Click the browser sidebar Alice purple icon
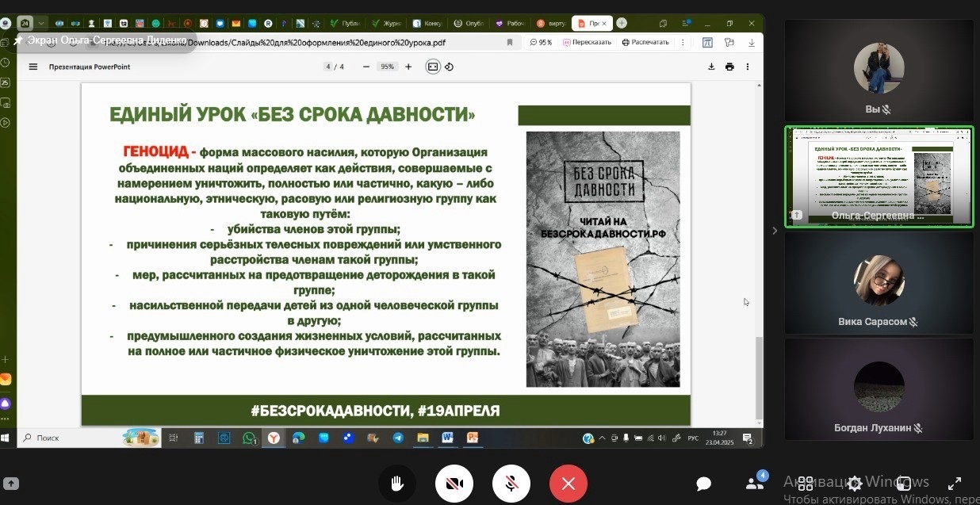The image size is (980, 505). [6, 404]
